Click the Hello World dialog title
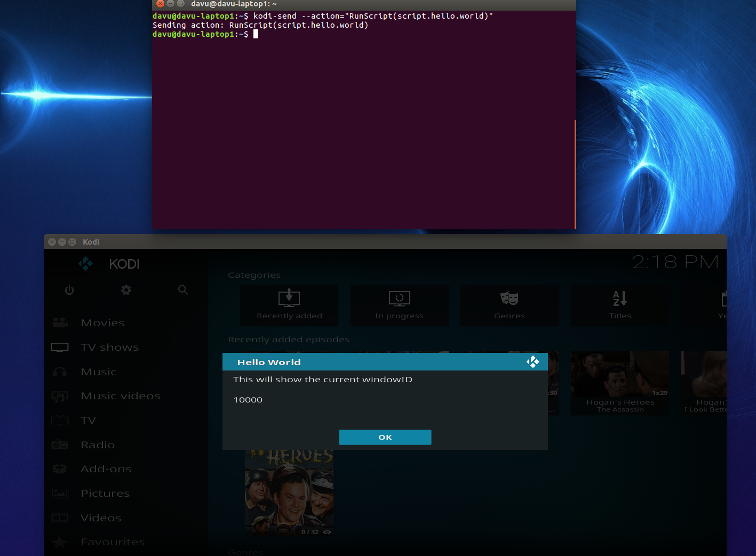The height and width of the screenshot is (556, 756). (269, 362)
